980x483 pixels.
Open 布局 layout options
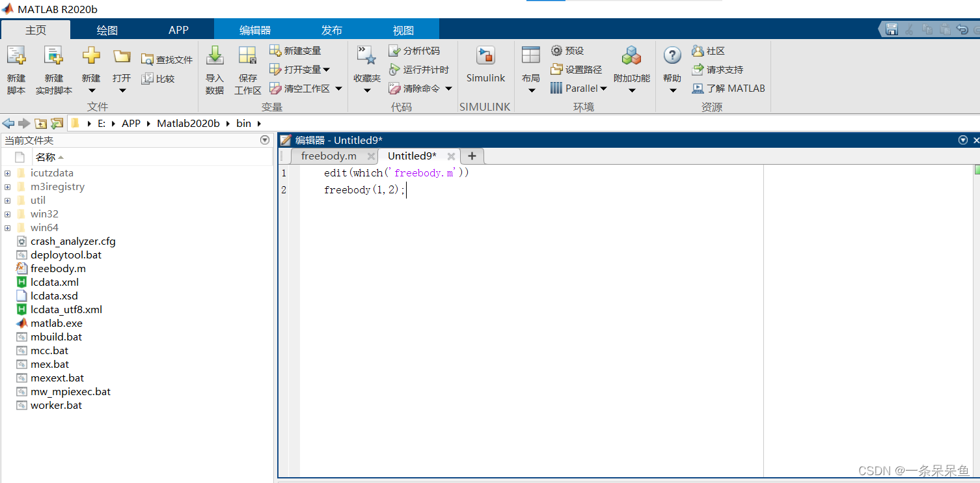pos(531,70)
